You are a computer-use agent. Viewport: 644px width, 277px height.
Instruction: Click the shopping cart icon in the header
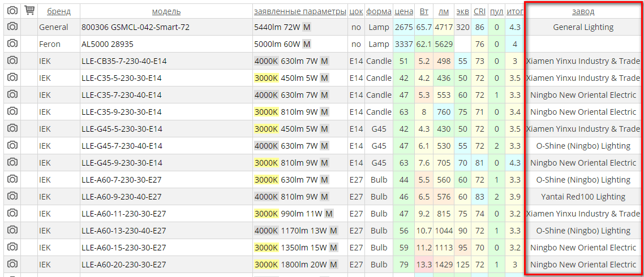[29, 10]
